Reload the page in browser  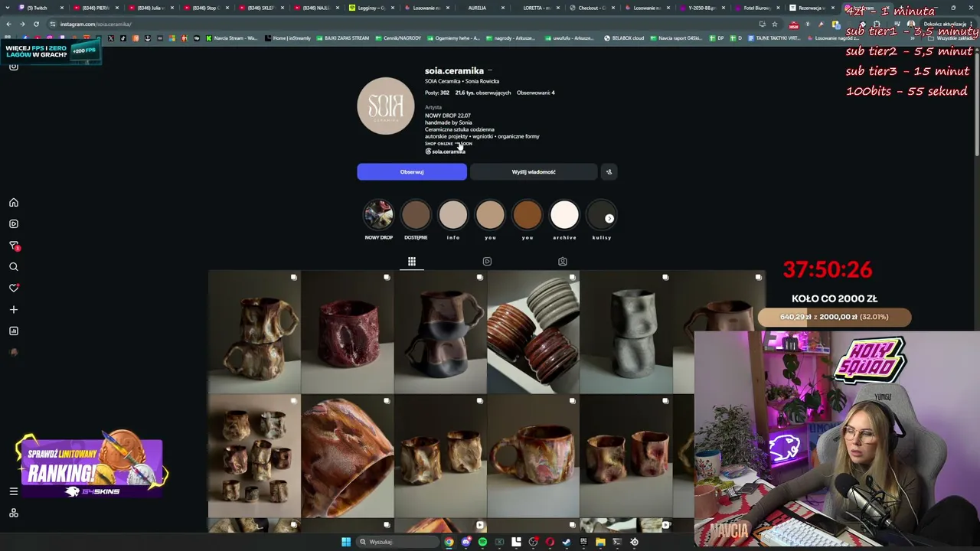pos(36,24)
